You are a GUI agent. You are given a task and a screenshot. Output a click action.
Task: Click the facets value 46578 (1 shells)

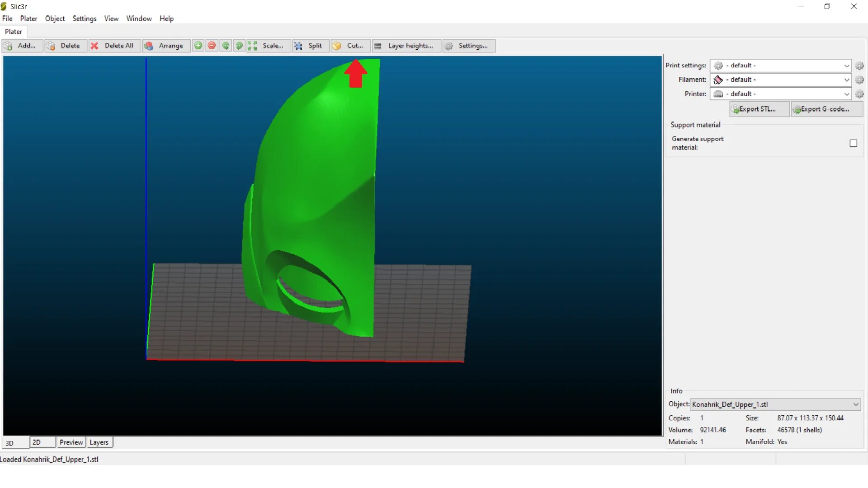coord(799,430)
